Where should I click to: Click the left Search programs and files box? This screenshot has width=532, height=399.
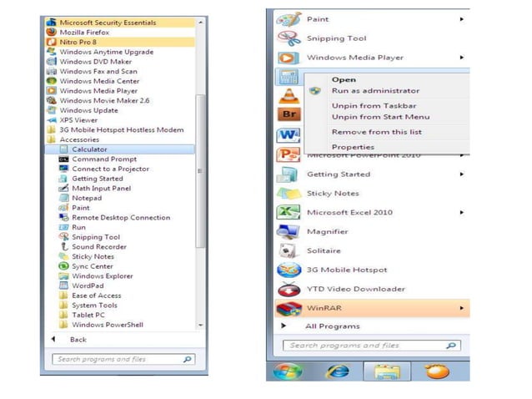[123, 359]
